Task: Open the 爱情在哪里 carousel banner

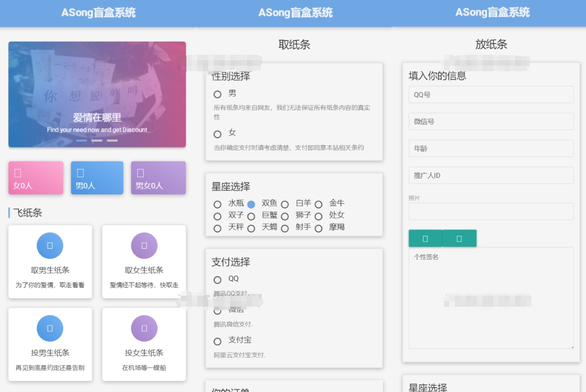Action: click(97, 94)
